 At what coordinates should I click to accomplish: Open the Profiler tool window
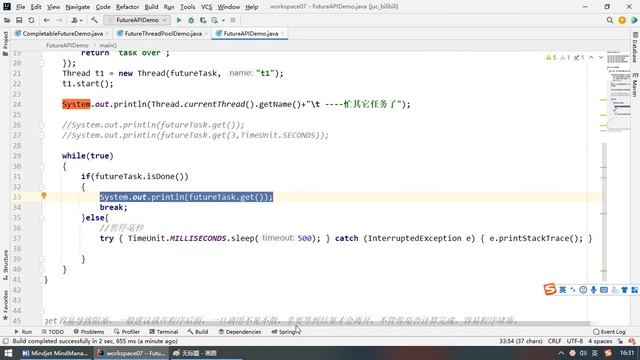coord(127,332)
